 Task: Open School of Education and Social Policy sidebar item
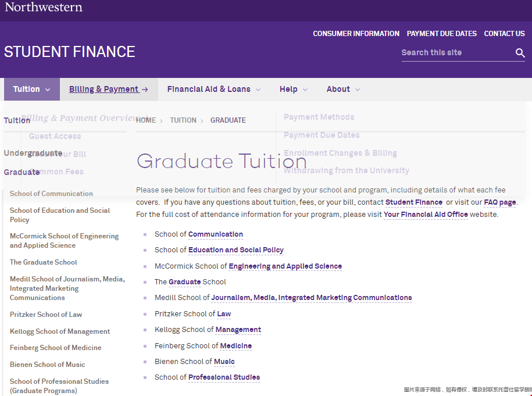pos(60,215)
